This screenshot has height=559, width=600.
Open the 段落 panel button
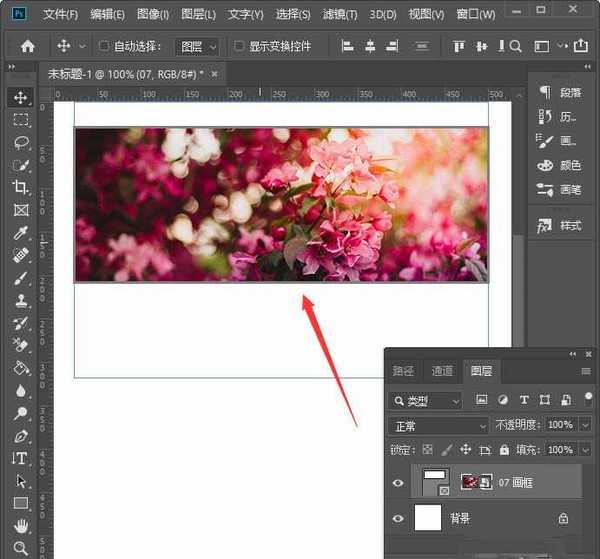559,92
